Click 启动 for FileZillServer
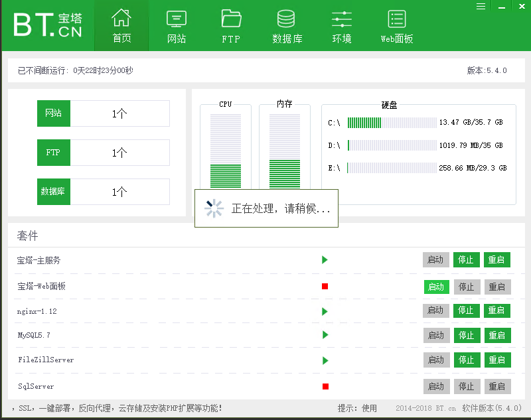 (x=437, y=360)
